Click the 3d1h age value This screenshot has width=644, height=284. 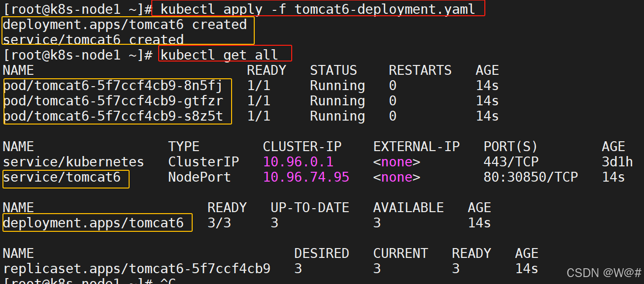pyautogui.click(x=617, y=162)
